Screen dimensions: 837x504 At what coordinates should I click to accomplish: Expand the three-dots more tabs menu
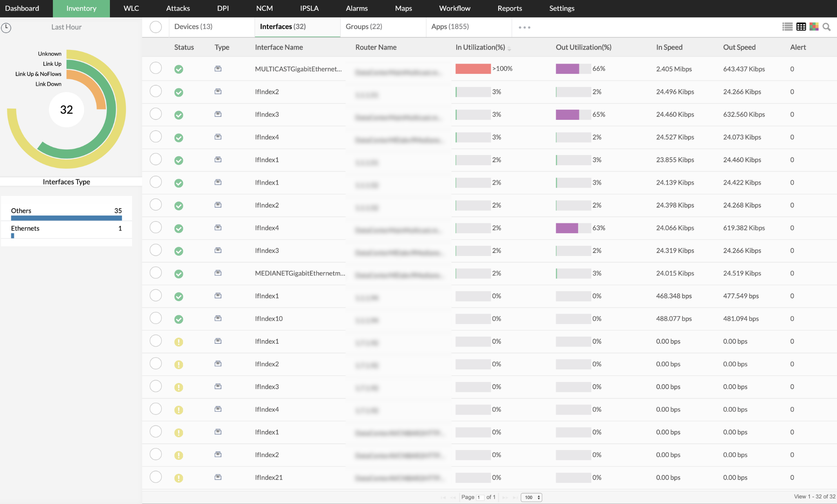524,27
